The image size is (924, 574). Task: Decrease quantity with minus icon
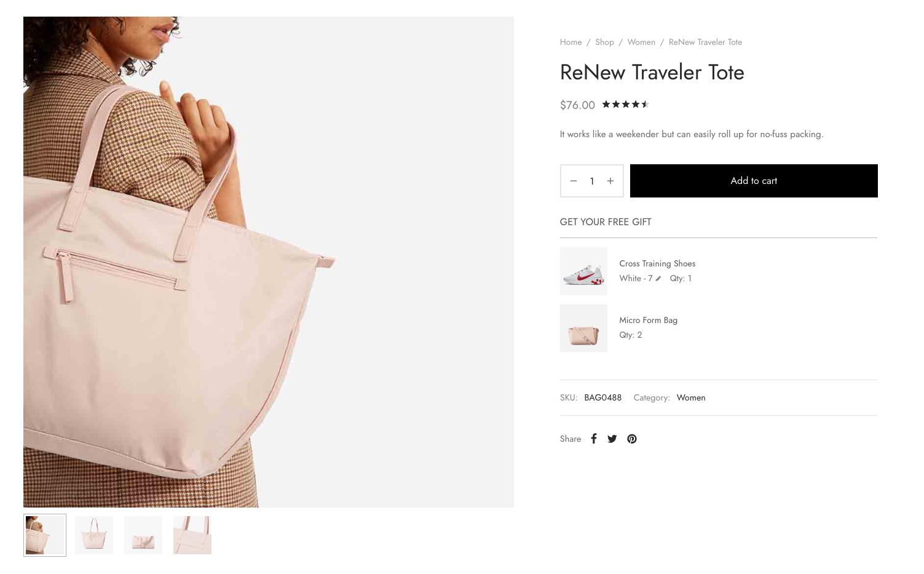(x=574, y=181)
